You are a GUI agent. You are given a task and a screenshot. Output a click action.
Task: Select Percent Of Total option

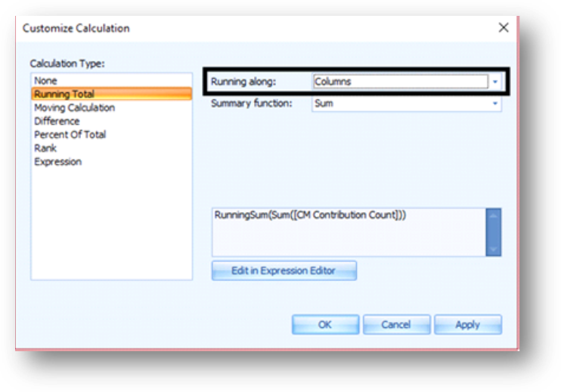point(111,134)
